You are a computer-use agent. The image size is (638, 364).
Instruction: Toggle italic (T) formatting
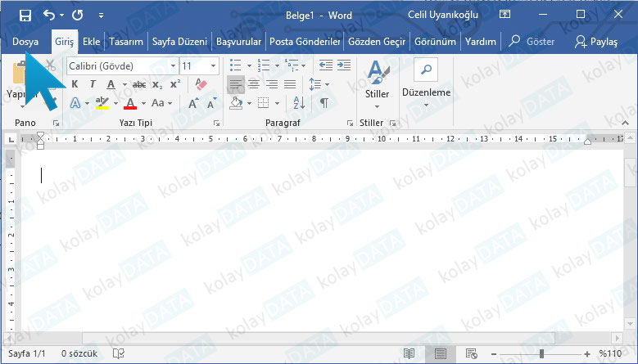(93, 84)
